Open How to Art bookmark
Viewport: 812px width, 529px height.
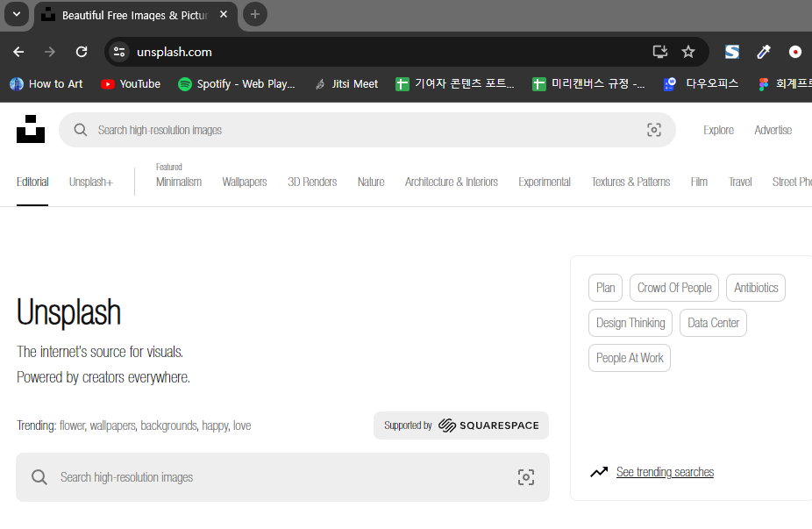46,84
